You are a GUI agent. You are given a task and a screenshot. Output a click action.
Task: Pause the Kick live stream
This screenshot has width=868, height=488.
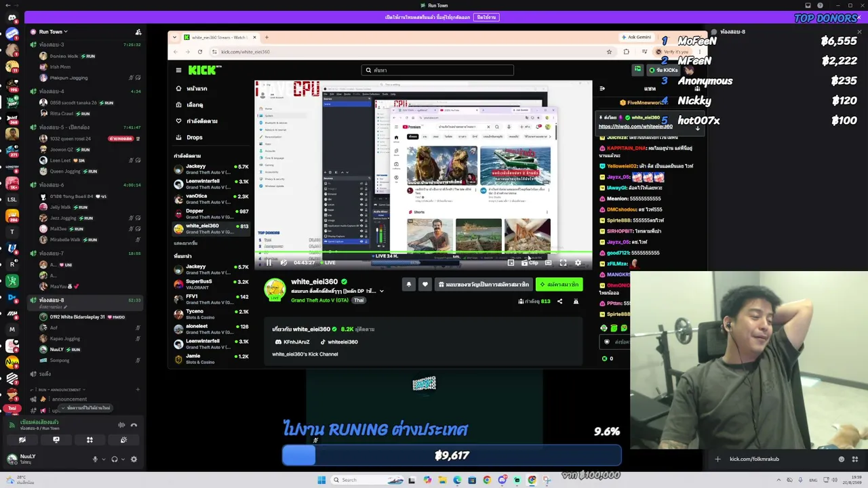pyautogui.click(x=269, y=263)
